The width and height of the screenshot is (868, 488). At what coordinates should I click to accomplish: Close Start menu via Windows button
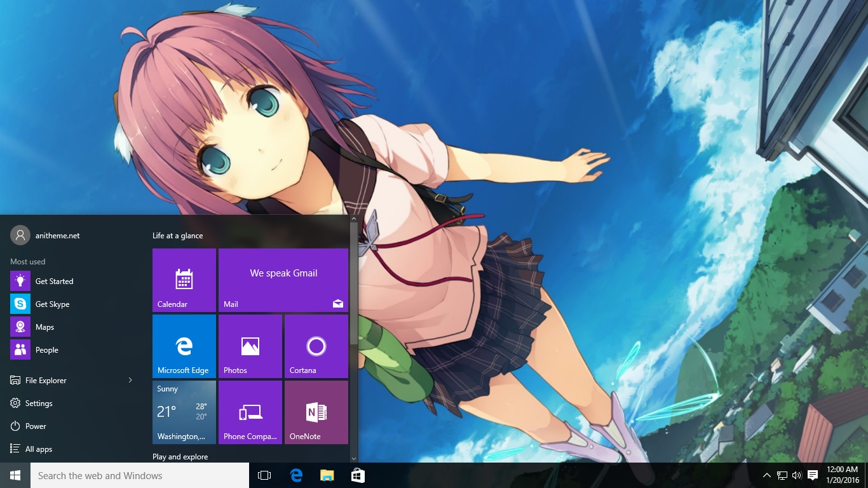(x=15, y=475)
